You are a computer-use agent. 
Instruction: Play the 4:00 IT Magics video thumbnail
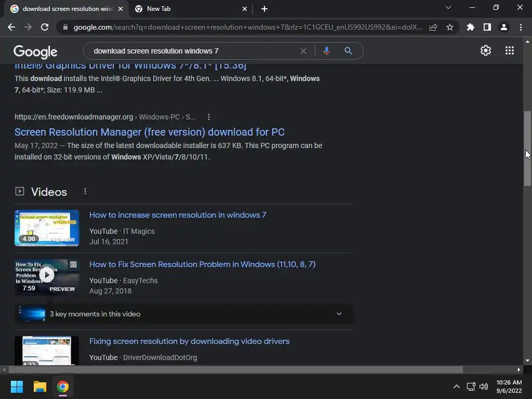pos(47,228)
